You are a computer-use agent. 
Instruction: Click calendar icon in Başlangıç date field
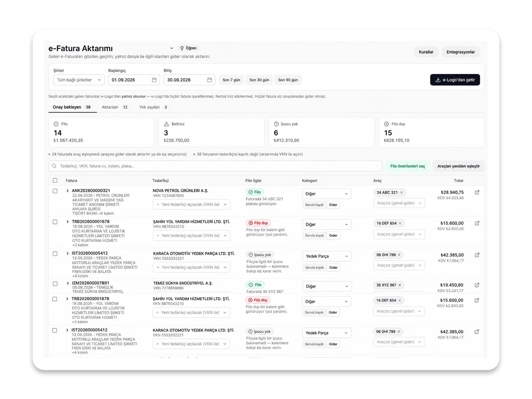(x=154, y=80)
